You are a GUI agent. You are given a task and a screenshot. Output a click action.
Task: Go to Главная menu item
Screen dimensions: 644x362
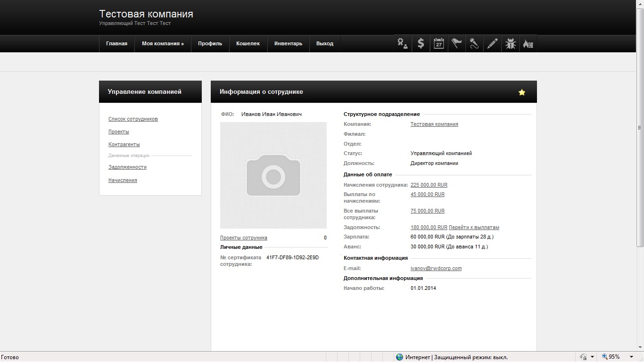(116, 43)
